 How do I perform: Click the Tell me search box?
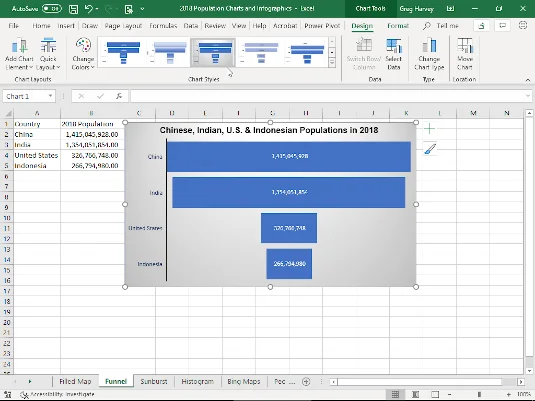(441, 26)
